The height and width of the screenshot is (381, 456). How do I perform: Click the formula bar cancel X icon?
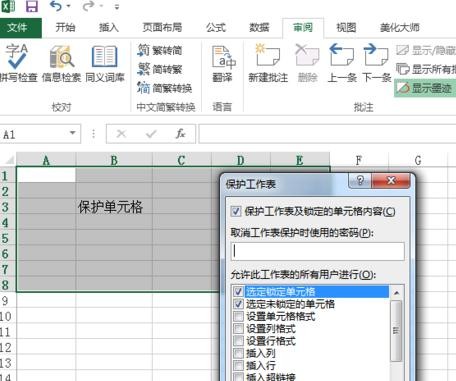(121, 134)
